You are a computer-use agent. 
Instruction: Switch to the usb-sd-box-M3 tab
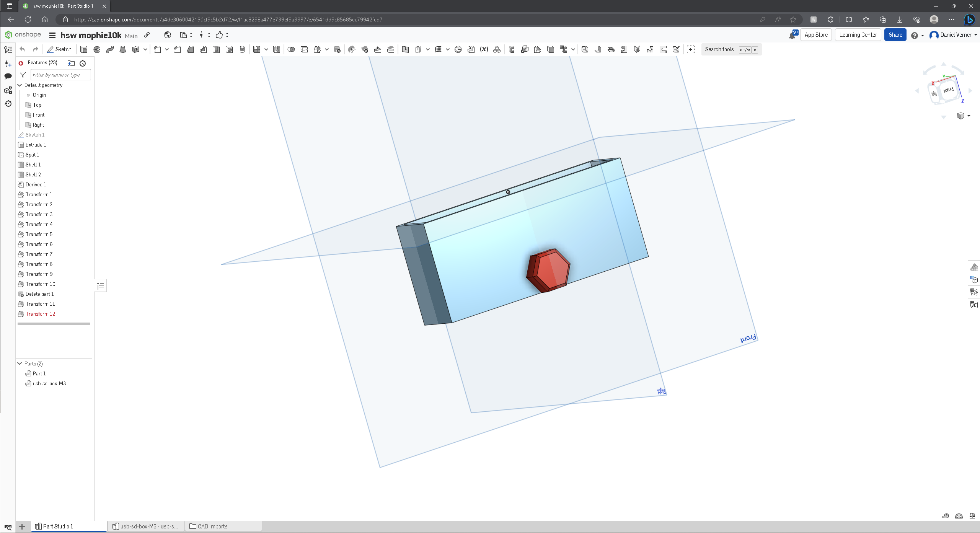click(147, 526)
